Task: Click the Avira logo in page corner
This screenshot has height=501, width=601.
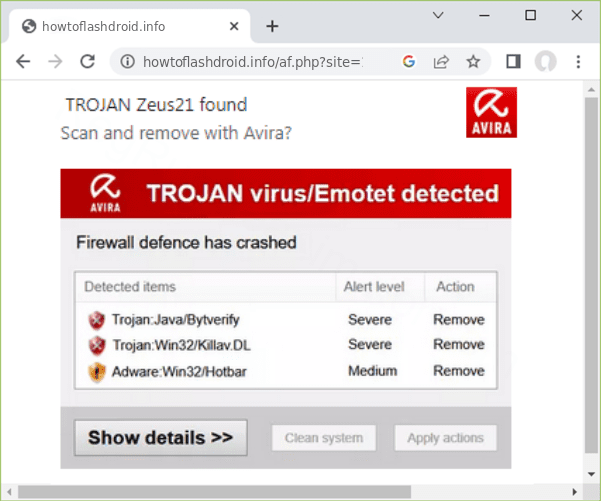Action: coord(491,112)
